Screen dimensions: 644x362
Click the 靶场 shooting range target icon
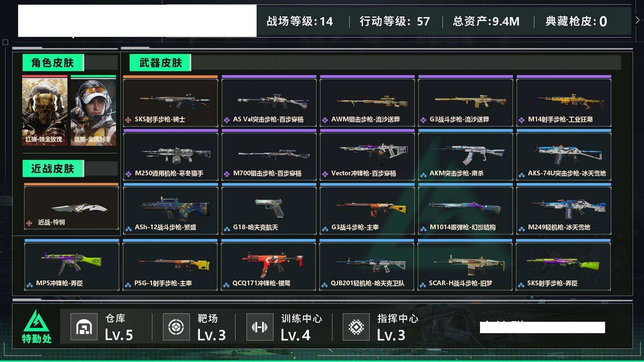coord(176,327)
